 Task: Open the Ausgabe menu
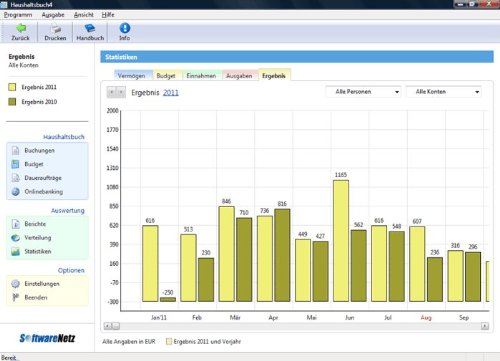tap(53, 15)
